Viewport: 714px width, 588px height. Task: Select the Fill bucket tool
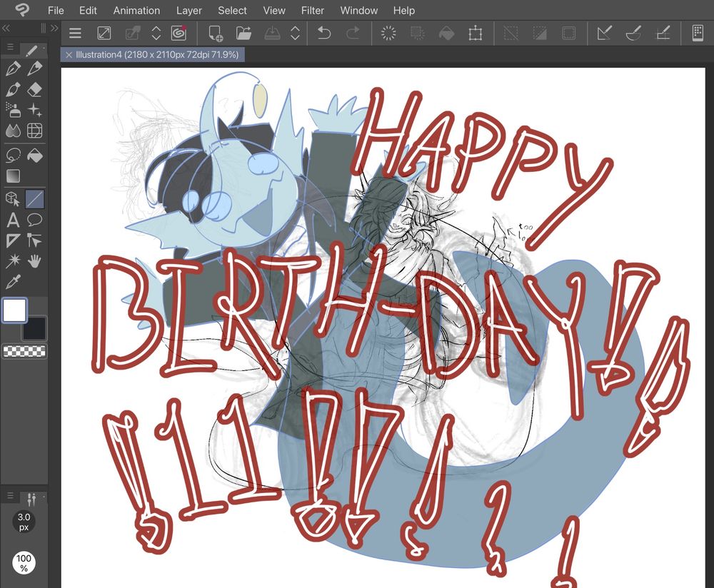tap(34, 155)
